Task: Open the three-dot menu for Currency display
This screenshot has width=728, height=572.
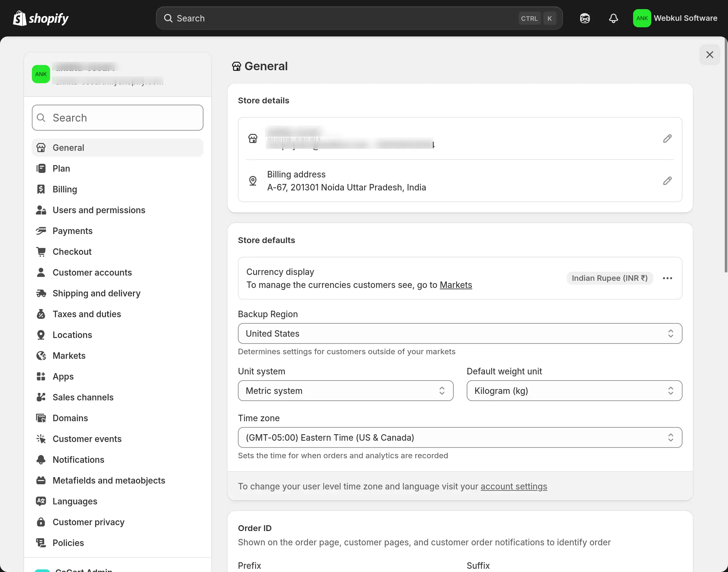Action: 667,278
